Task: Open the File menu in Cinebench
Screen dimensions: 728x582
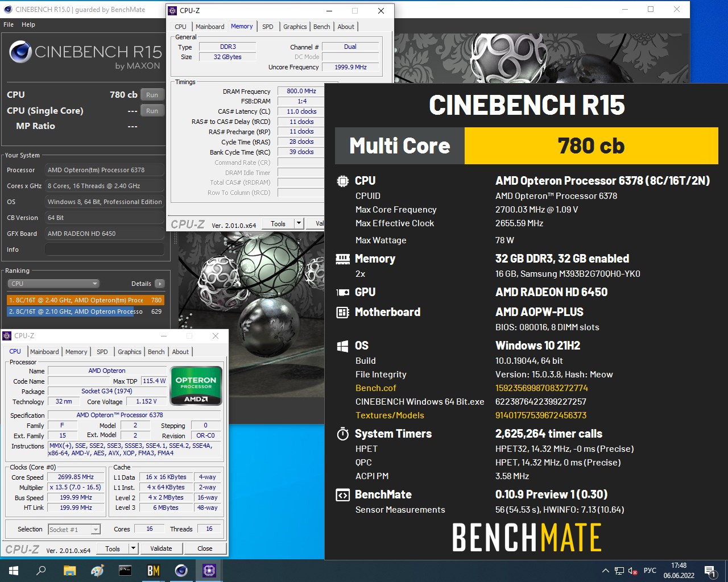Action: (x=9, y=24)
